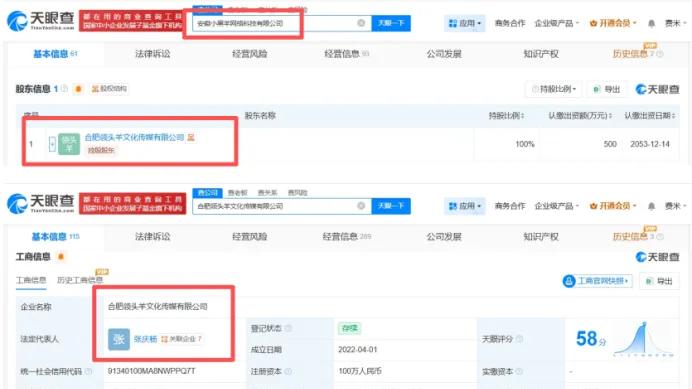
Task: Click help icon beside 统一社会信用代码
Action: point(89,371)
